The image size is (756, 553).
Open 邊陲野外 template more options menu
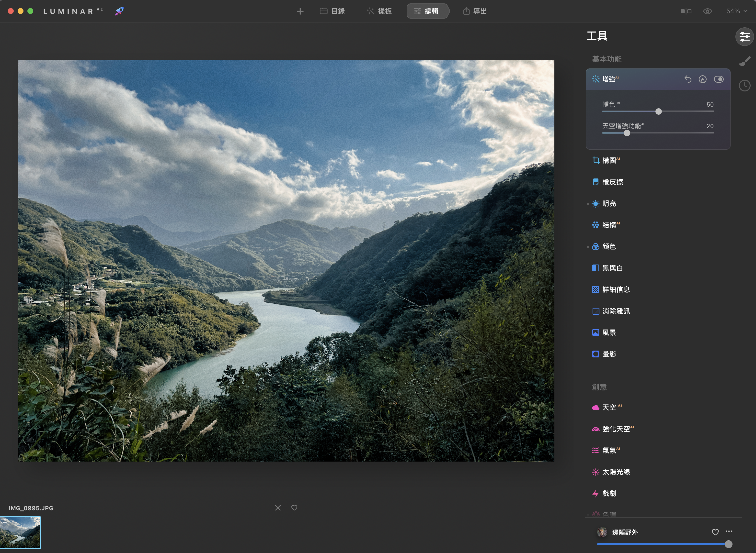pyautogui.click(x=729, y=531)
